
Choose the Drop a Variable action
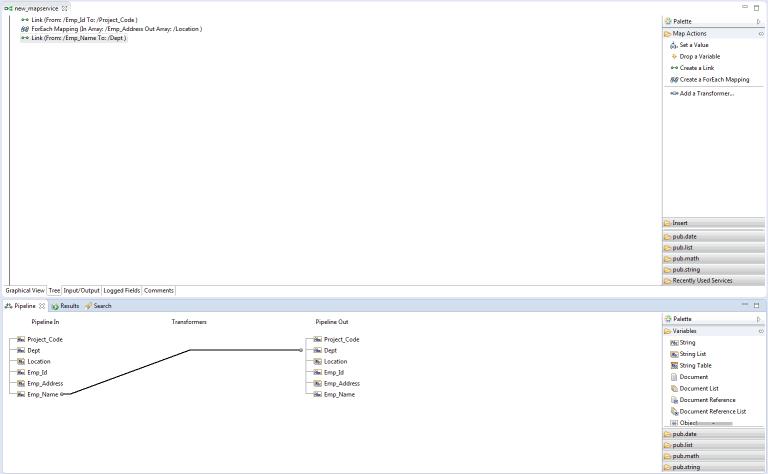point(699,57)
